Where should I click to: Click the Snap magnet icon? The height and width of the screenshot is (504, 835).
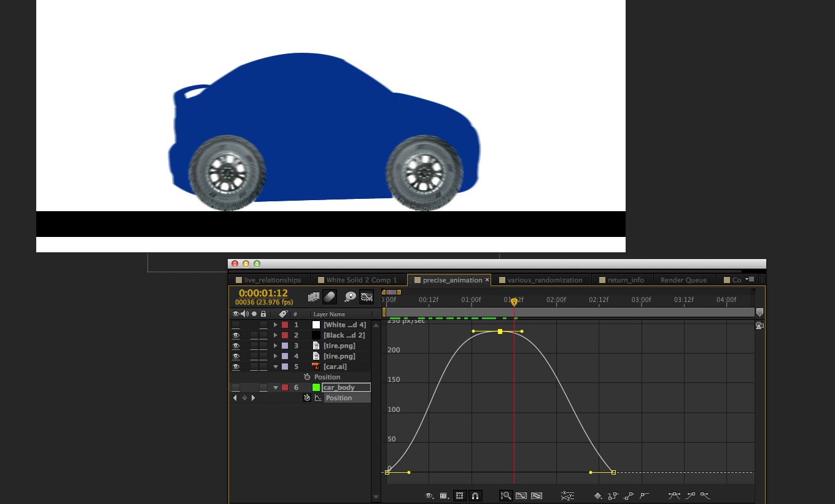tap(475, 495)
